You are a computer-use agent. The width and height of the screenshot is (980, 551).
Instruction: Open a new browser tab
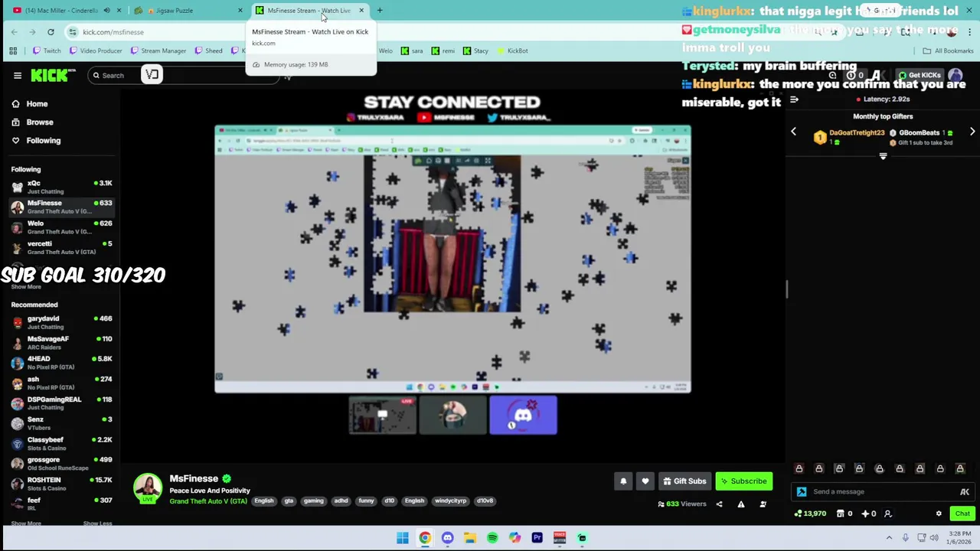(x=380, y=11)
